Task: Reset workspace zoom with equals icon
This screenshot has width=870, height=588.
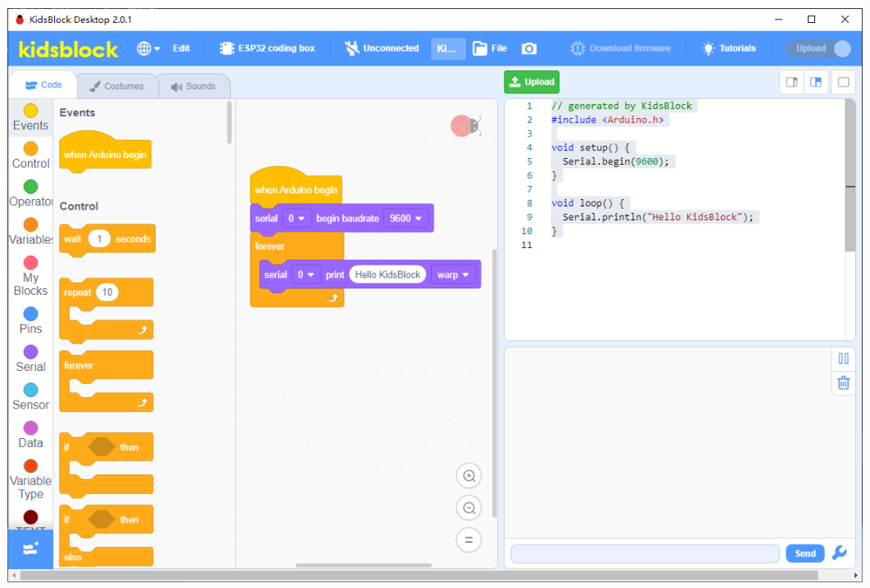Action: [469, 541]
